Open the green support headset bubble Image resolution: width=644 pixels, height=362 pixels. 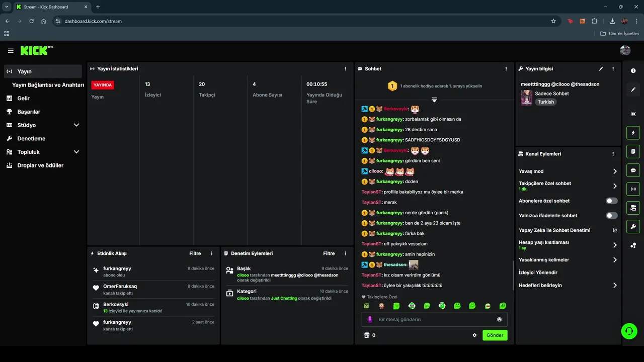pos(629,331)
